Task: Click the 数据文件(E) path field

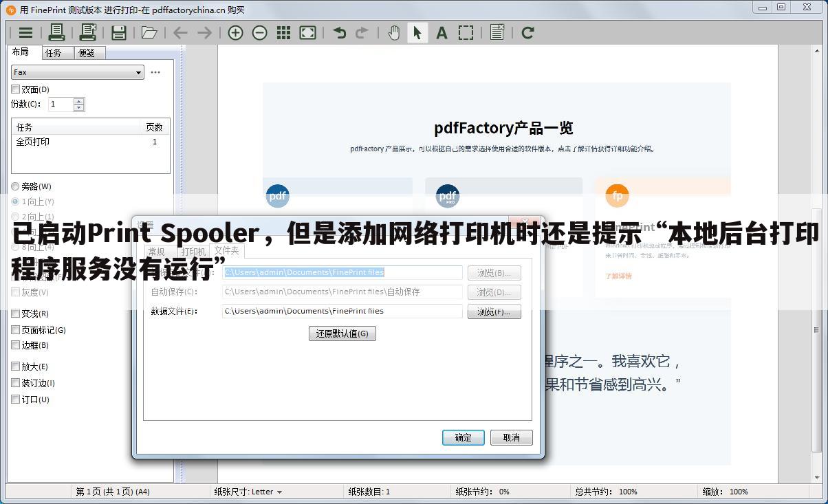Action: [342, 311]
